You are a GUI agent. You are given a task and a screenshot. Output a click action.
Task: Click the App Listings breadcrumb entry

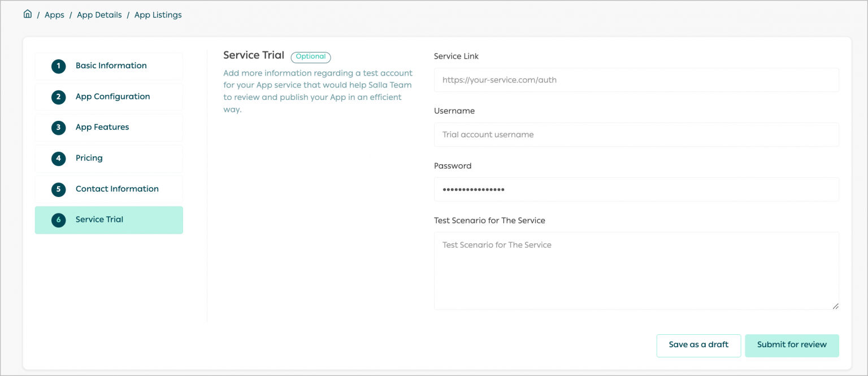(x=158, y=15)
